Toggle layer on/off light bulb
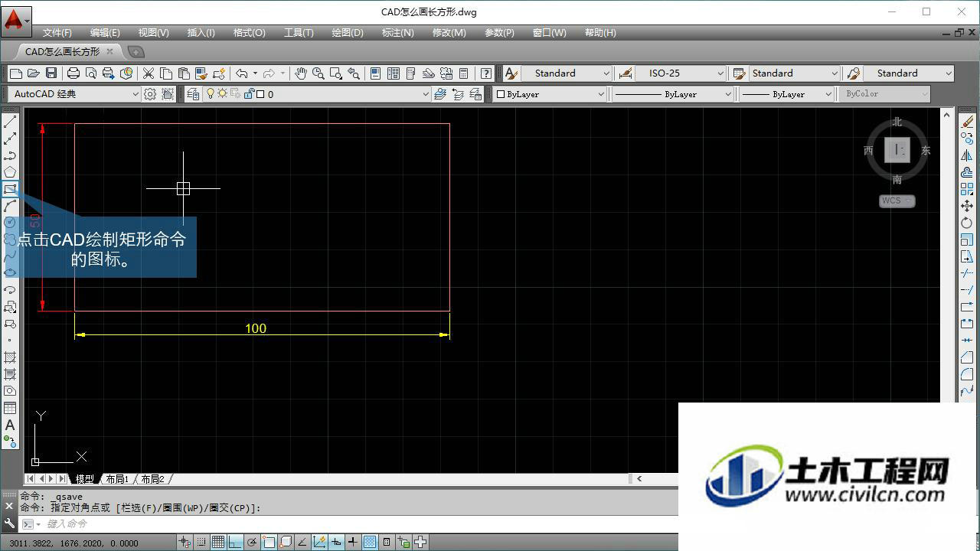 tap(211, 94)
